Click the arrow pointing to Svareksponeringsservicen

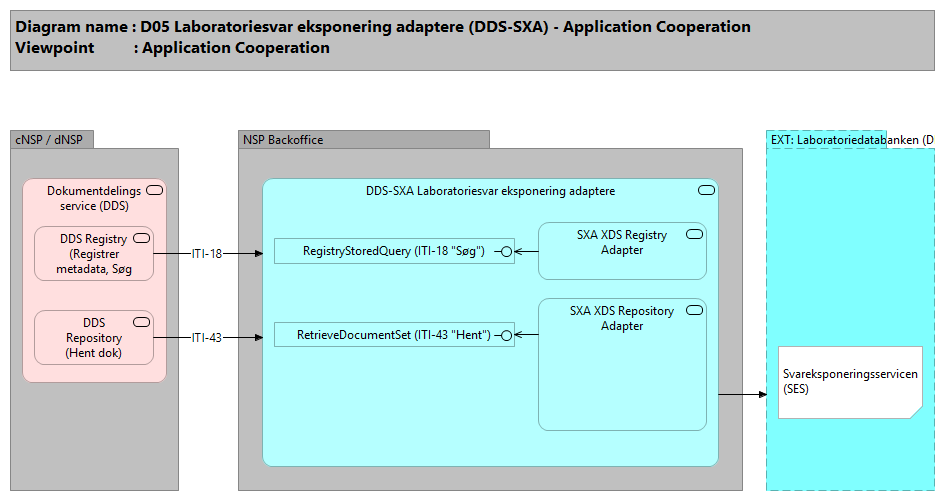(743, 394)
